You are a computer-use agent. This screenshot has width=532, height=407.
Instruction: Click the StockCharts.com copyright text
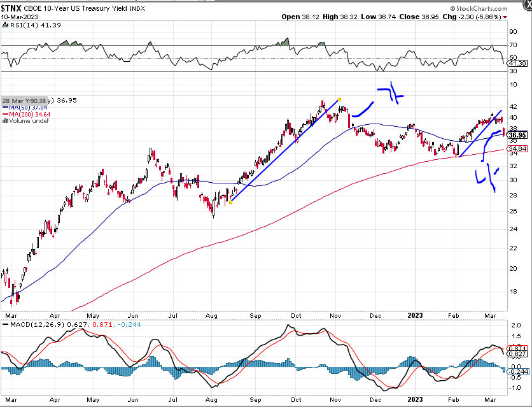pyautogui.click(x=479, y=8)
